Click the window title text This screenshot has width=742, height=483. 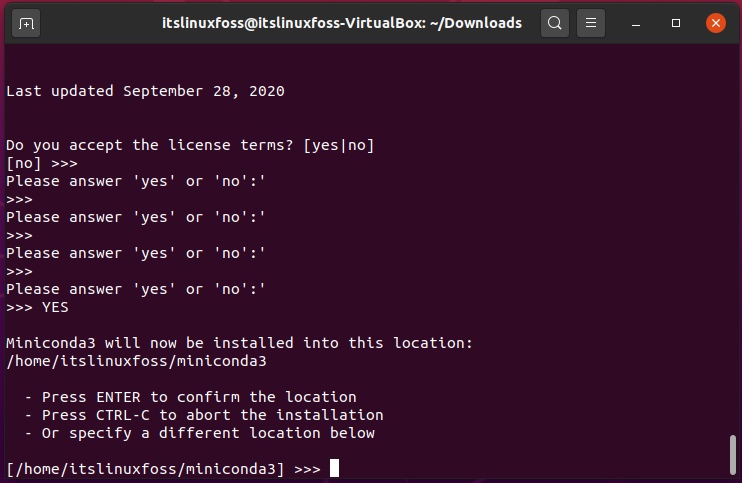[x=342, y=23]
